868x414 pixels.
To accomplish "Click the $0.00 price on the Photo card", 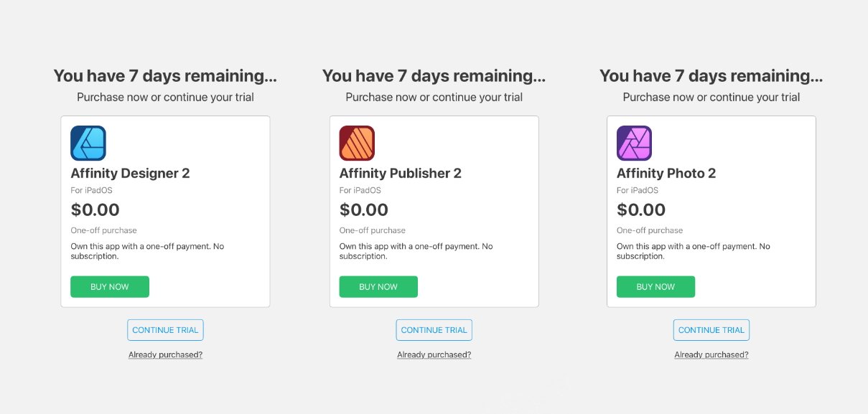I will click(x=640, y=210).
